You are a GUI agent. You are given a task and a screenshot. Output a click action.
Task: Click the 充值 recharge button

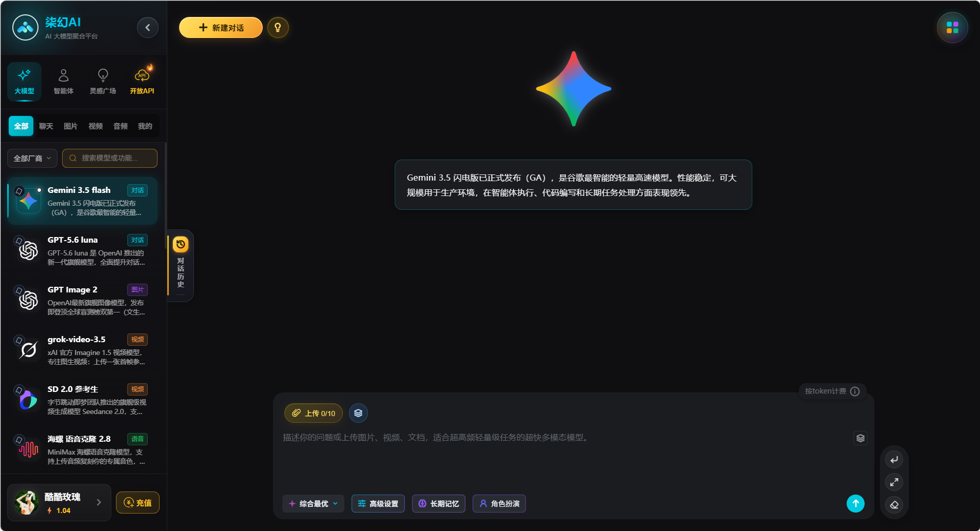tap(138, 503)
